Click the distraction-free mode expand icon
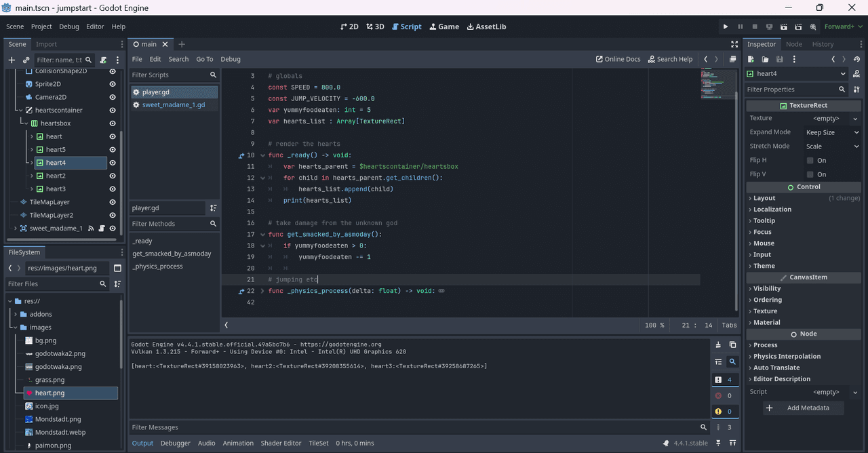868x453 pixels. pos(734,44)
